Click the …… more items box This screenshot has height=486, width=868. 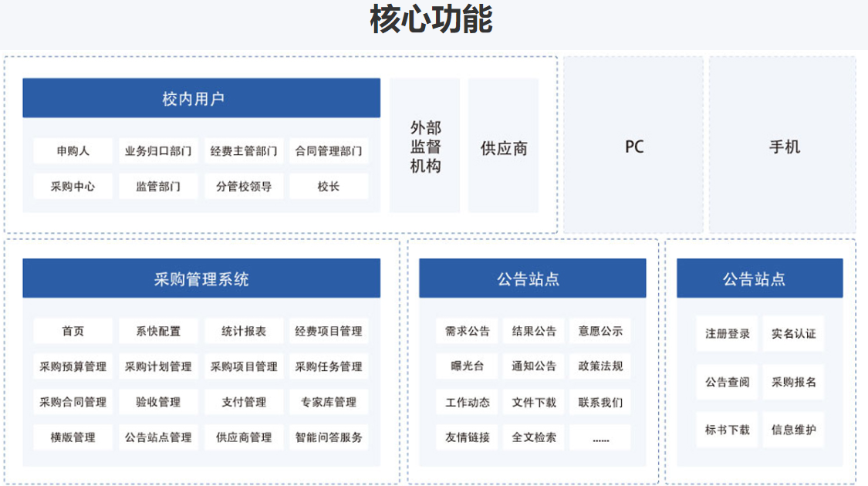(x=600, y=437)
